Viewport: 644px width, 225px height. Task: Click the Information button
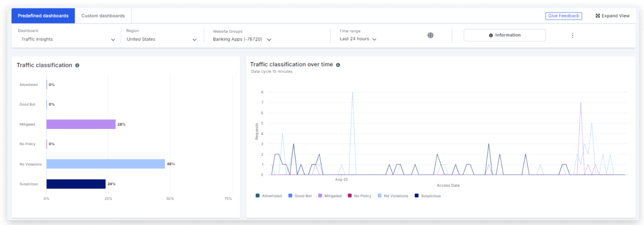(x=505, y=35)
